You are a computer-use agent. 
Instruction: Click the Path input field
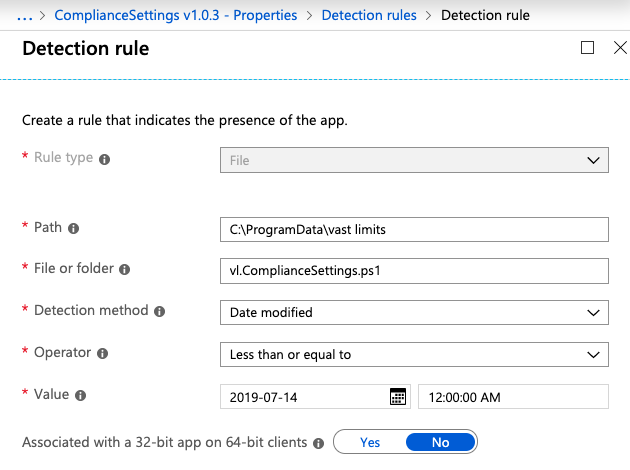tap(414, 230)
